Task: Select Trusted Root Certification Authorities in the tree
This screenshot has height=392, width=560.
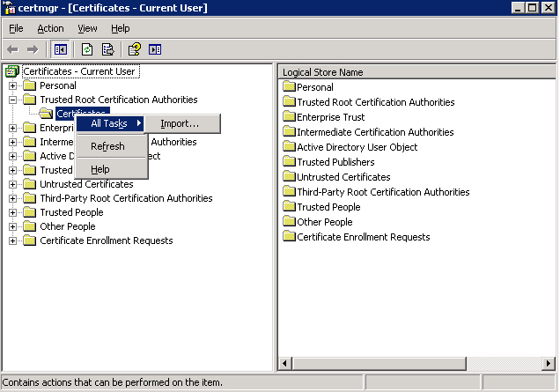Action: [x=119, y=100]
